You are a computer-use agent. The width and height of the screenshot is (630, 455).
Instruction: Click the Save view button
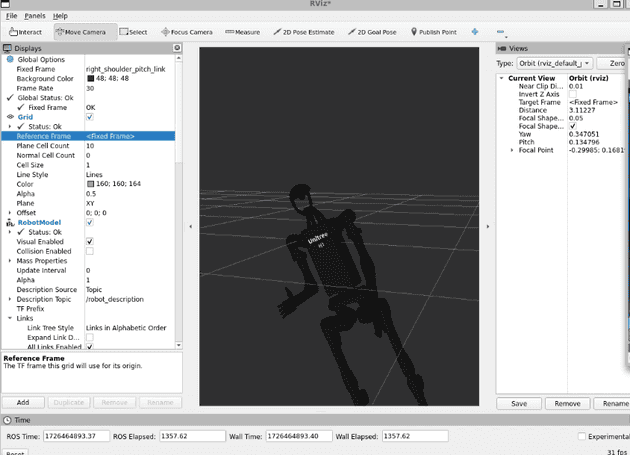point(519,404)
